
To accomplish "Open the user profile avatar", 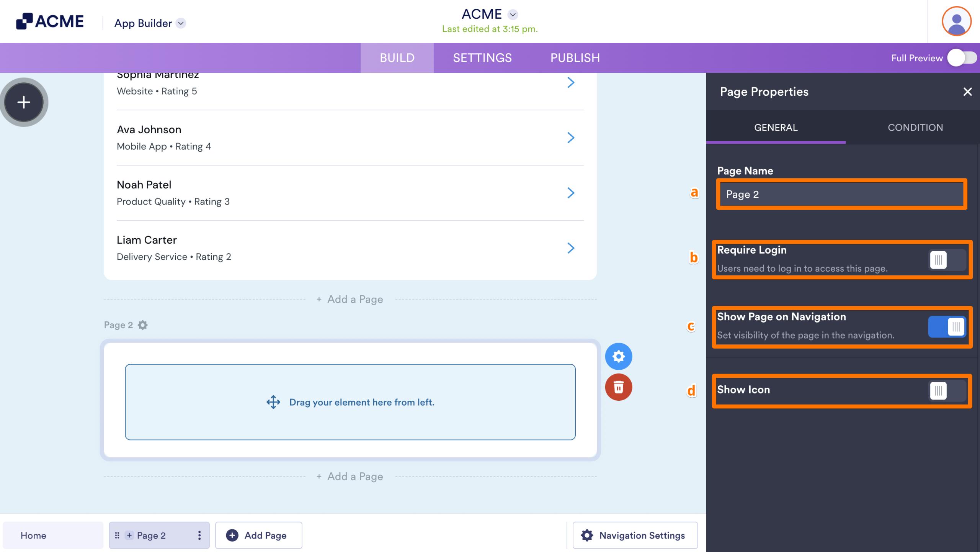I will pos(956,21).
